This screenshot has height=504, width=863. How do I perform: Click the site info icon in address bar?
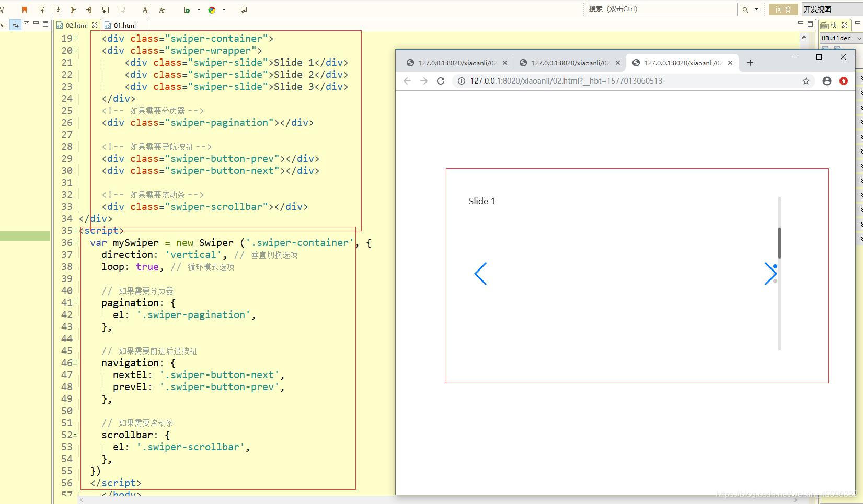tap(462, 81)
